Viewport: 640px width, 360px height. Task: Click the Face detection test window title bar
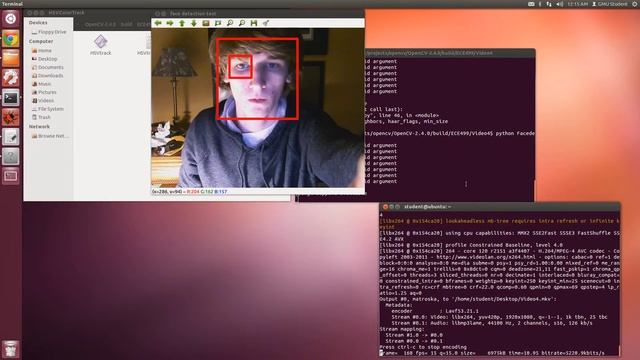[258, 13]
